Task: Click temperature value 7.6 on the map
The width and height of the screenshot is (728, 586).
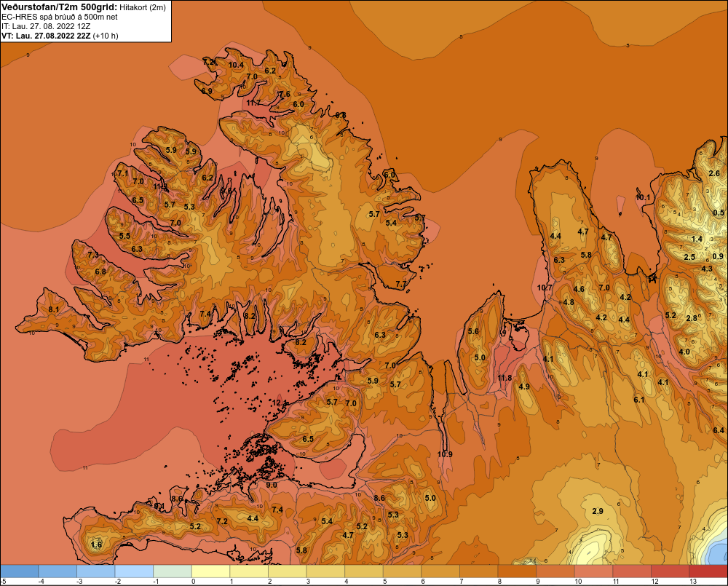Action: coord(285,94)
